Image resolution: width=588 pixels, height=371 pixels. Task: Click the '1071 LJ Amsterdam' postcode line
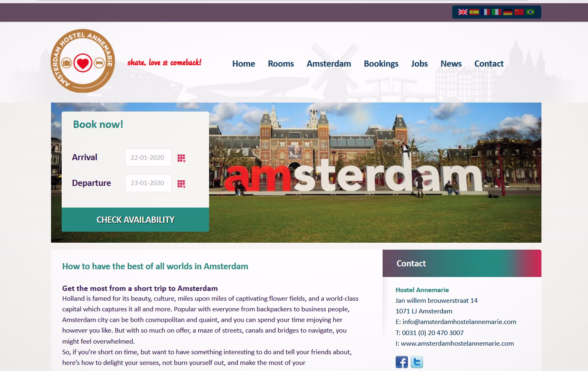pyautogui.click(x=424, y=311)
